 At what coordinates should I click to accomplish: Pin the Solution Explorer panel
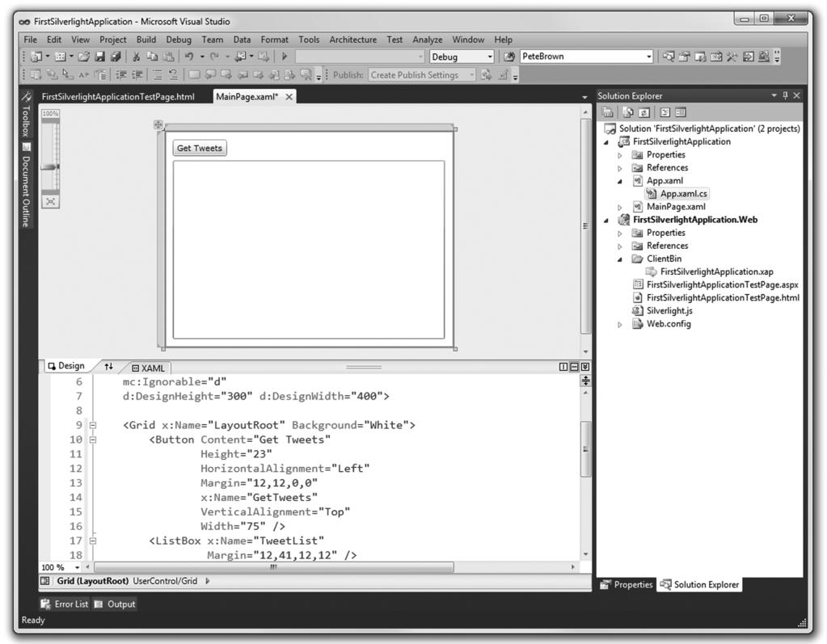point(785,95)
